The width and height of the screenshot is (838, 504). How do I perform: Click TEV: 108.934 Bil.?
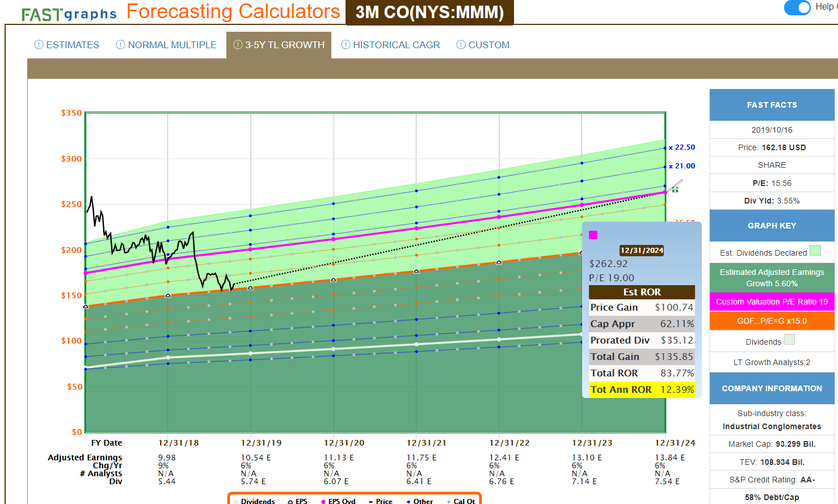click(x=772, y=462)
